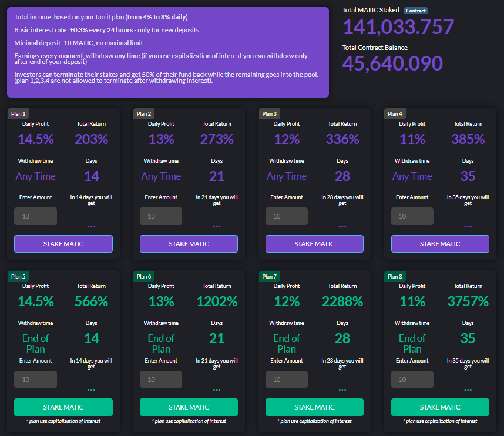Click the 3757% total return in Plan 8
The width and height of the screenshot is (504, 436).
point(468,301)
